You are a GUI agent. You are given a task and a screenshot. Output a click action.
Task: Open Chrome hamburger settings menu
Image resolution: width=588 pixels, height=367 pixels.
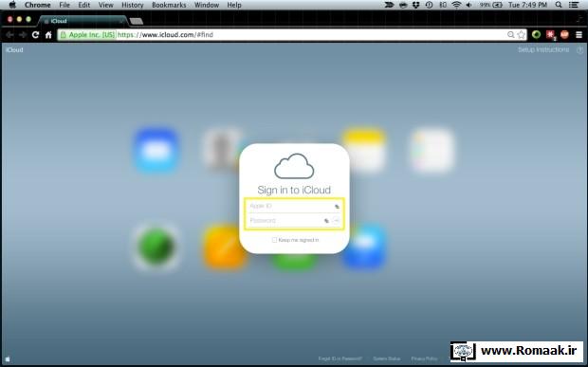coord(579,35)
